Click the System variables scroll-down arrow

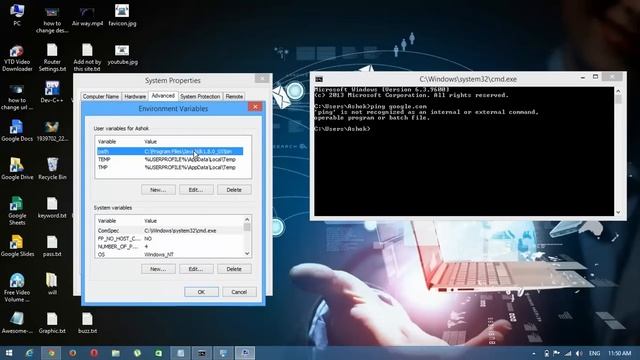point(247,253)
